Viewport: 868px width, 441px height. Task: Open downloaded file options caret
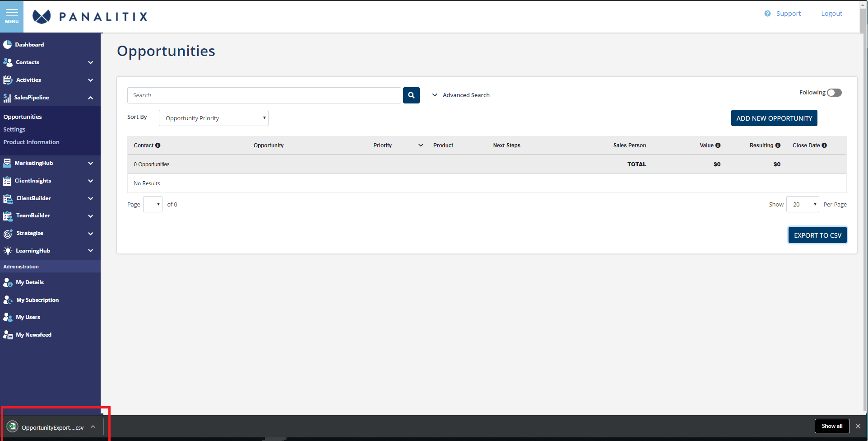click(93, 427)
